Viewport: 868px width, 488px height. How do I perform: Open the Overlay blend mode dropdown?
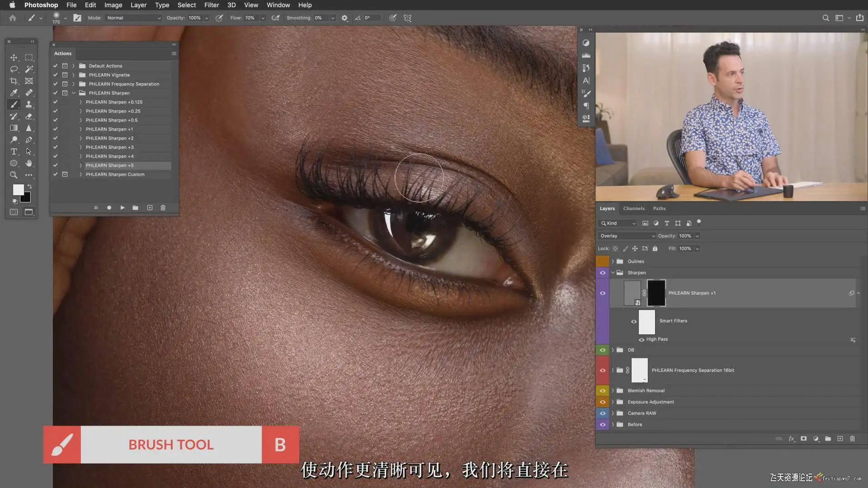tap(627, 236)
